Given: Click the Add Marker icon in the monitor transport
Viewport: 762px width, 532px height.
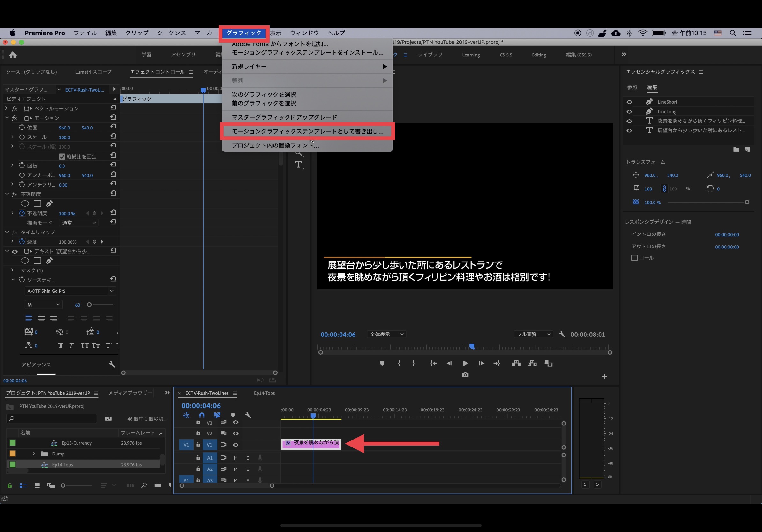Looking at the screenshot, I should [x=382, y=363].
